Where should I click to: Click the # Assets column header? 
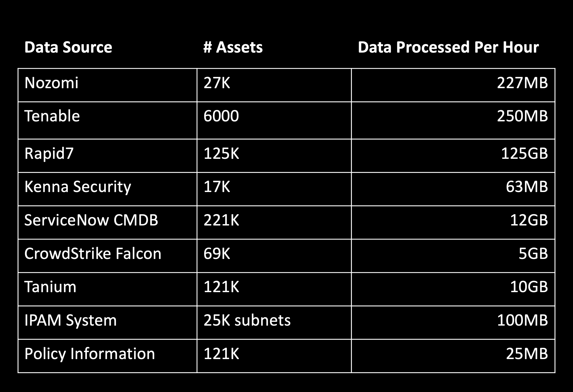click(x=233, y=47)
